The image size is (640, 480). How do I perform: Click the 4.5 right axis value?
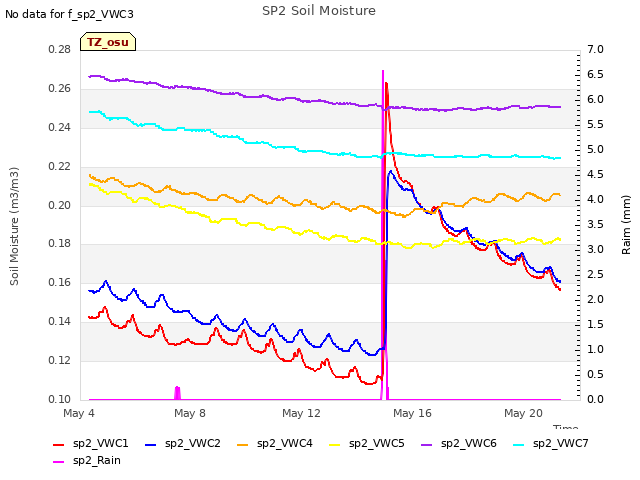(x=596, y=175)
